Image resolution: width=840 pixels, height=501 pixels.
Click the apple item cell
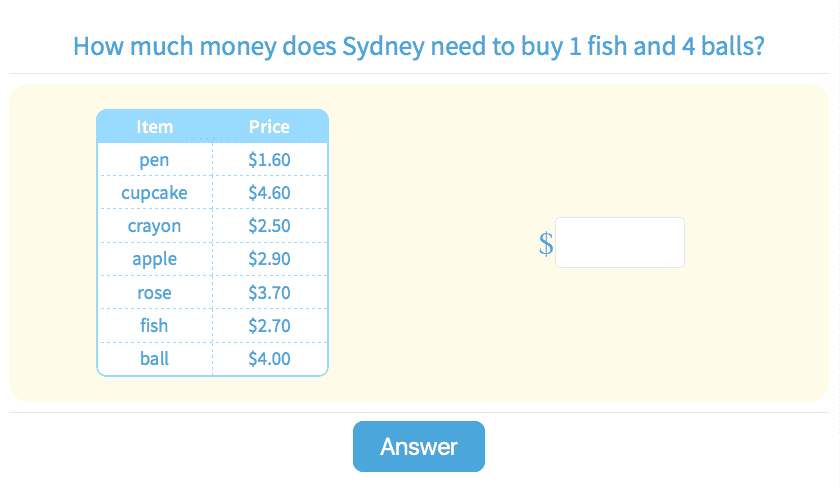pos(155,259)
